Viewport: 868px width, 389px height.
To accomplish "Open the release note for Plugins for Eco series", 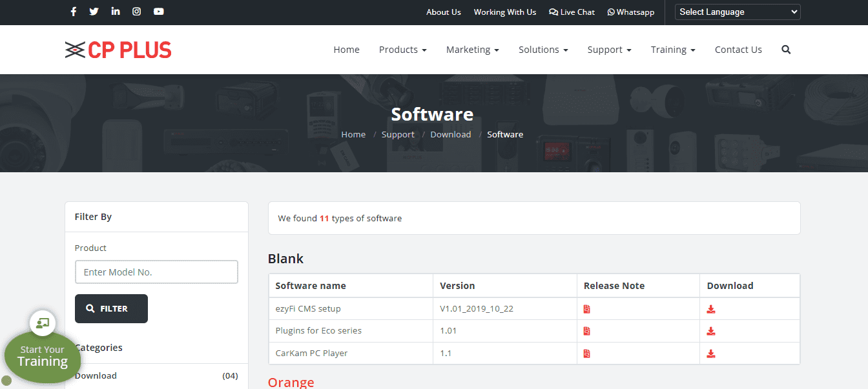I will point(586,330).
